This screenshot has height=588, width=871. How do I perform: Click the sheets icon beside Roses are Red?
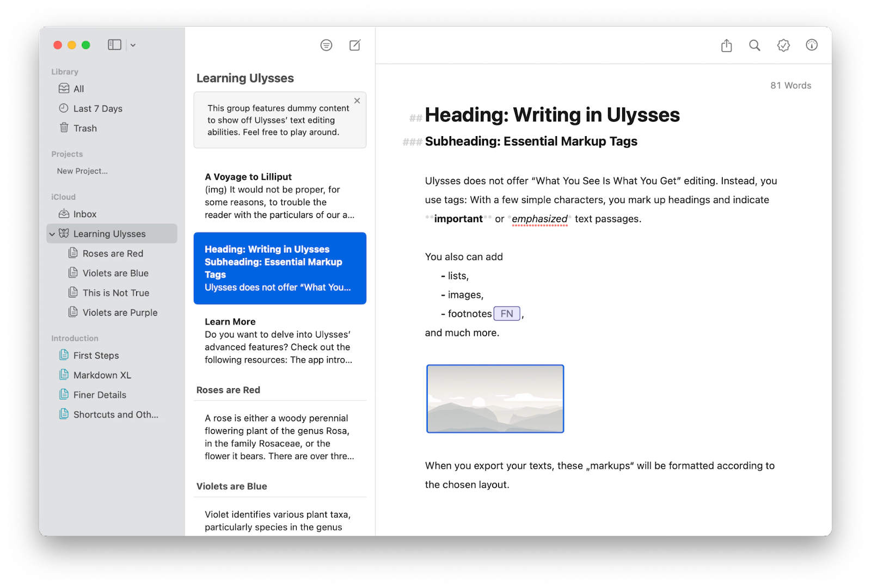point(73,253)
